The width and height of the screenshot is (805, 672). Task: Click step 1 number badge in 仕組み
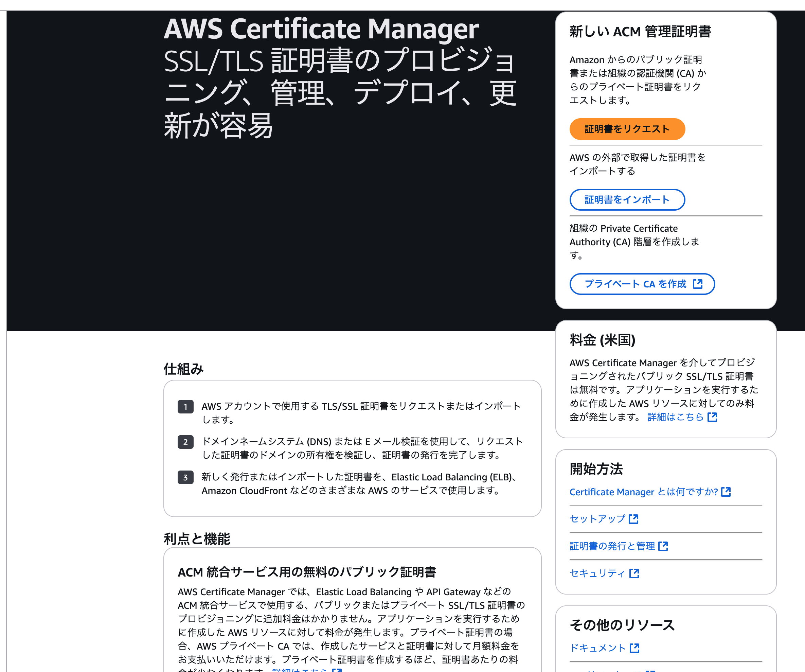185,407
